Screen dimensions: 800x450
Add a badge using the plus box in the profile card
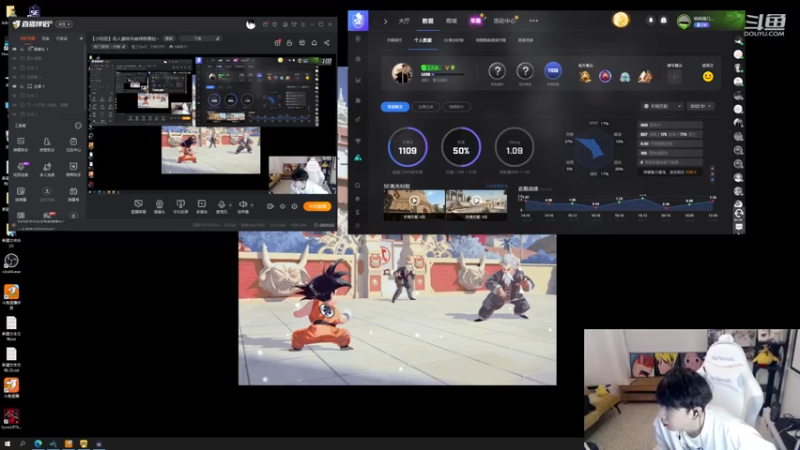[x=674, y=77]
